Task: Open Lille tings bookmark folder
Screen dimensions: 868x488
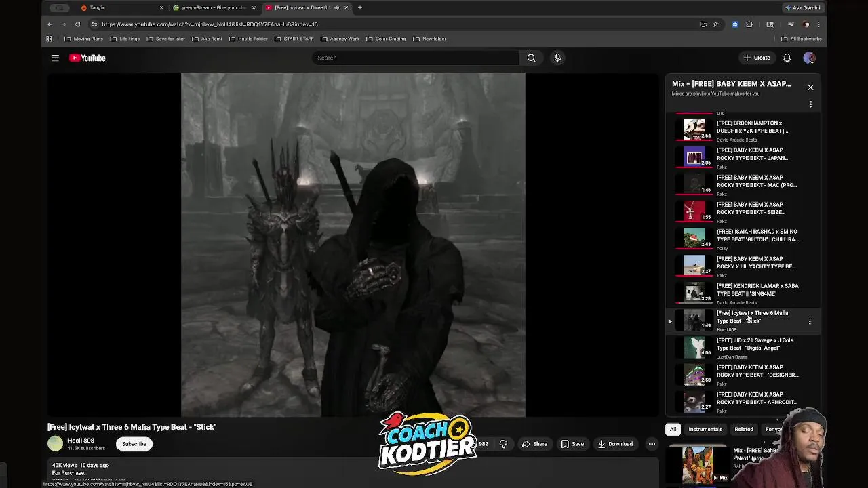Action: click(x=125, y=39)
